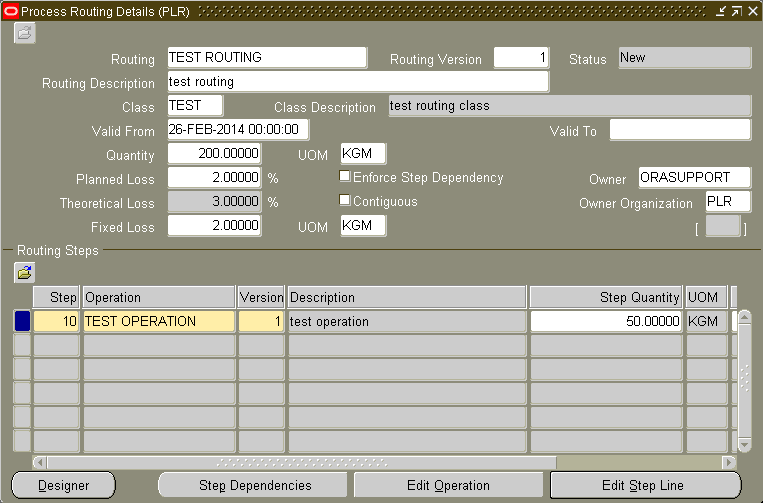Click the folder icon above the Routing field
The height and width of the screenshot is (503, 763).
pos(24,34)
